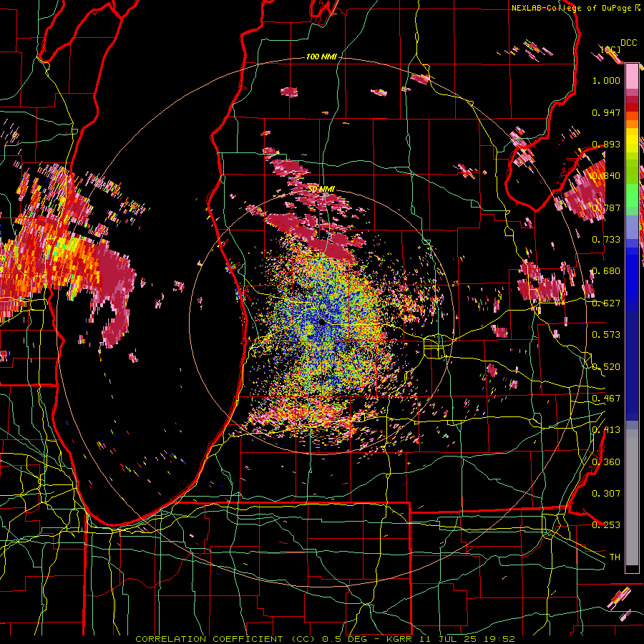Click the TH legend label
The width and height of the screenshot is (644, 644).
click(615, 557)
